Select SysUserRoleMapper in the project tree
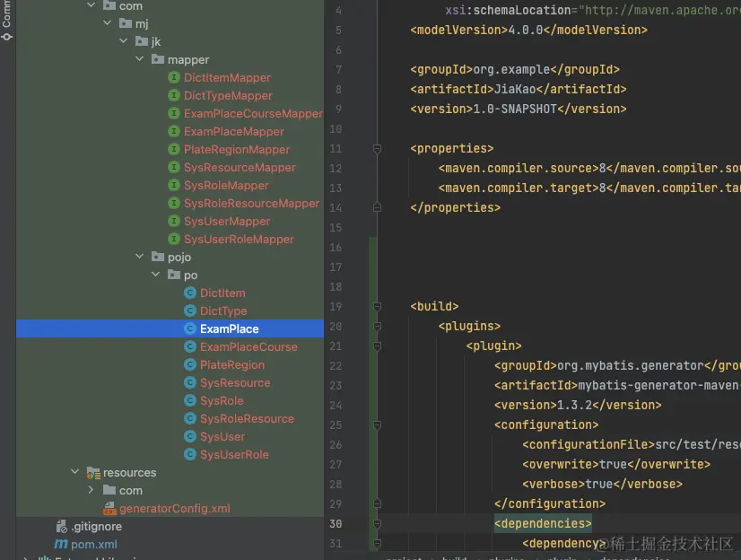 coord(239,239)
